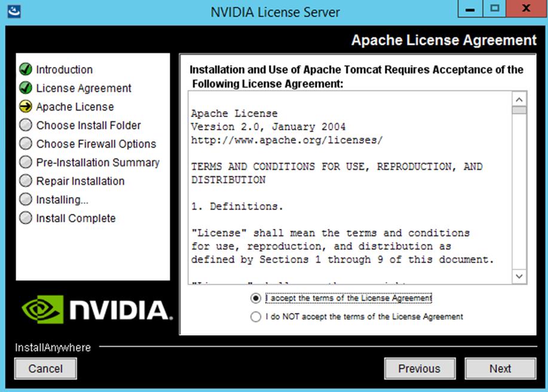This screenshot has width=548, height=392.
Task: Close the NVIDIA License Server window
Action: (x=526, y=9)
